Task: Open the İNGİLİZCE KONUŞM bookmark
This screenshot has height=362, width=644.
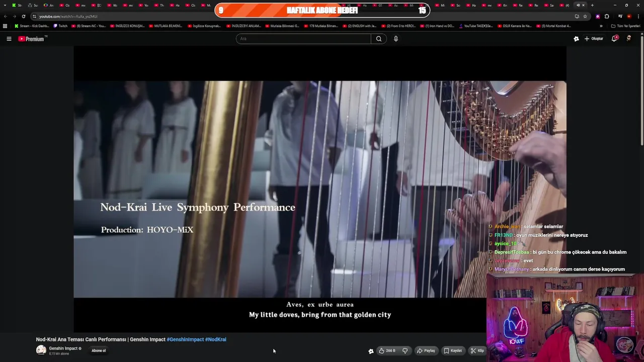Action: 127,26
